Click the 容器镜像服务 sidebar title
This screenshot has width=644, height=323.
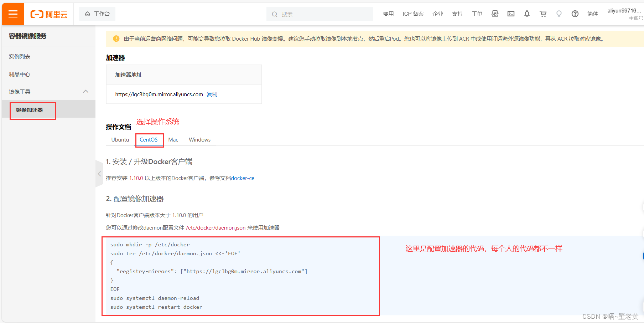click(x=27, y=36)
